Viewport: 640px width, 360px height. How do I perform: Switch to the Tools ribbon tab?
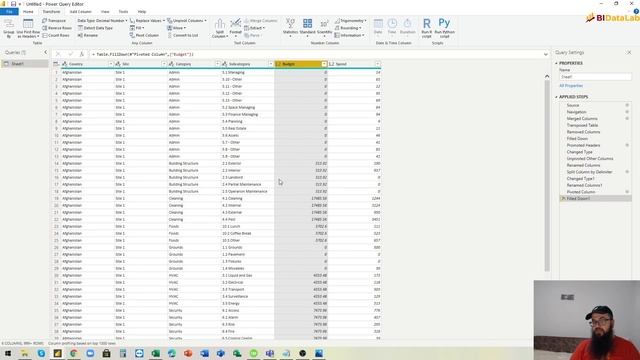tap(123, 11)
